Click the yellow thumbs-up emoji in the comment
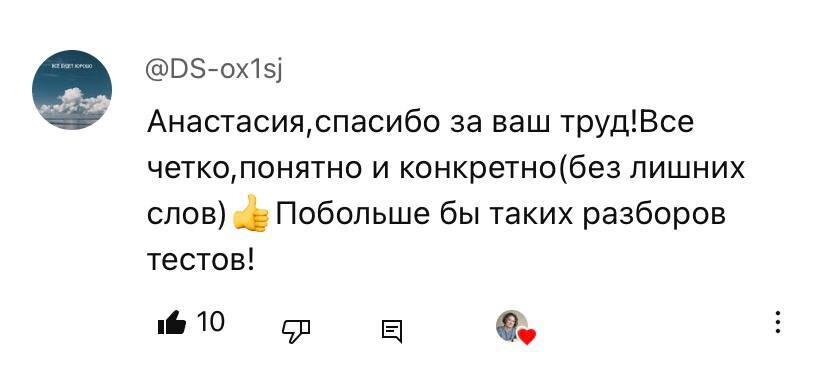The image size is (828, 382). (250, 213)
